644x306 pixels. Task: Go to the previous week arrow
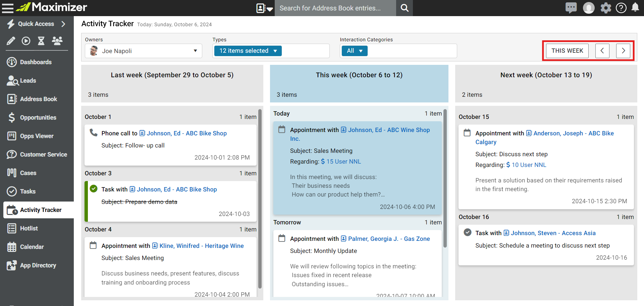(602, 51)
